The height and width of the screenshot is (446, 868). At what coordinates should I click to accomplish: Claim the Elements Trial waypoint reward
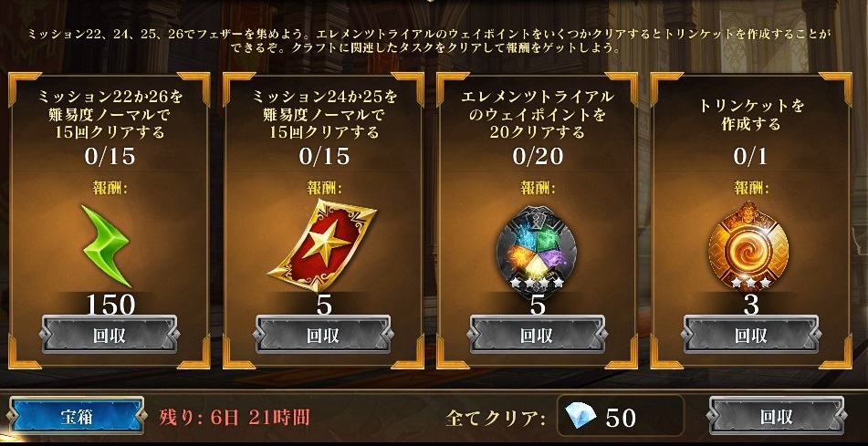tap(538, 334)
